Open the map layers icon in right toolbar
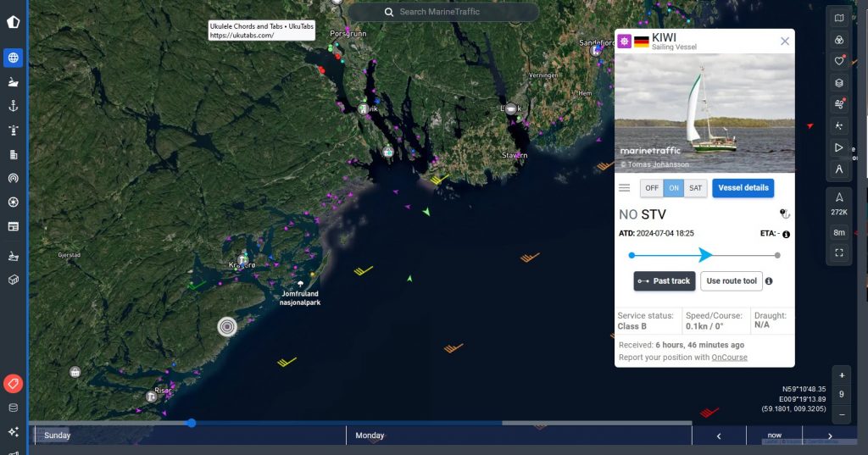 [838, 82]
